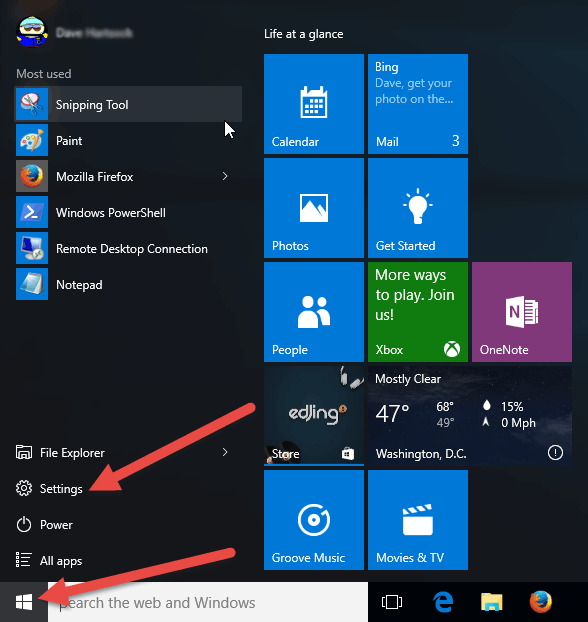Viewport: 588px width, 622px height.
Task: Select the Power menu label
Action: (x=56, y=525)
